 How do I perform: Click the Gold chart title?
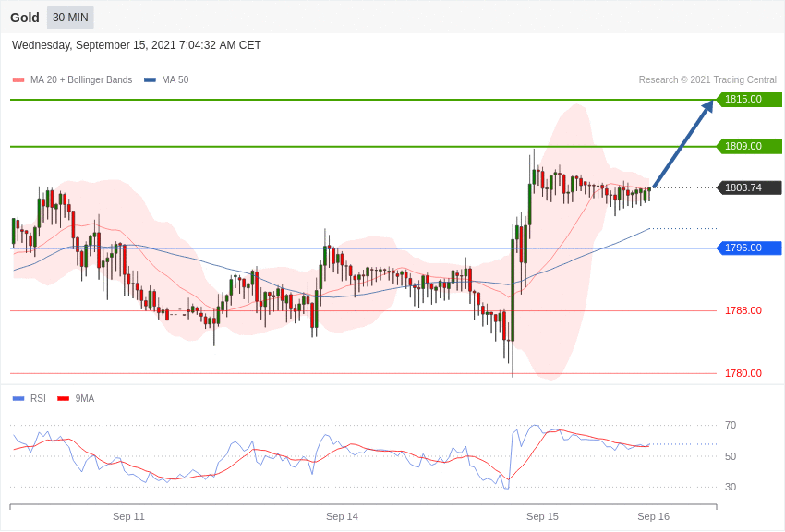click(25, 18)
